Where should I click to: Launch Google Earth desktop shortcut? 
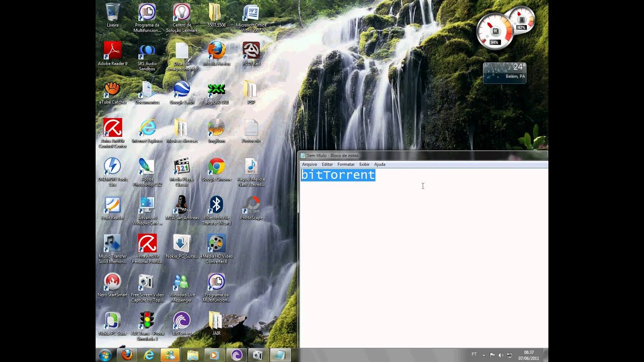[x=182, y=93]
